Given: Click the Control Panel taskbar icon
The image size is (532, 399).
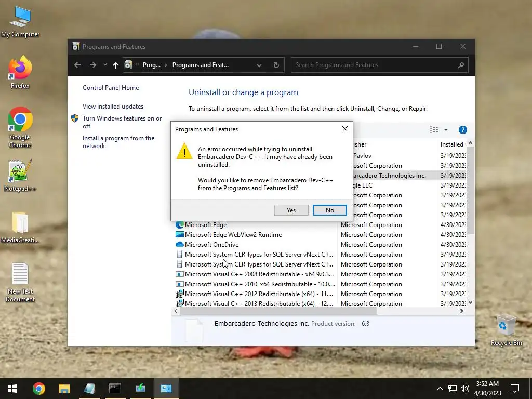Looking at the screenshot, I should [x=166, y=389].
